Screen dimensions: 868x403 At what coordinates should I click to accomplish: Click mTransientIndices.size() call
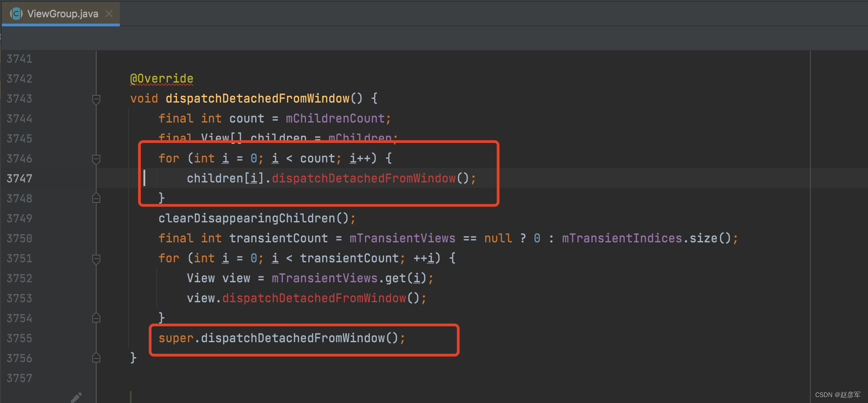click(x=646, y=239)
